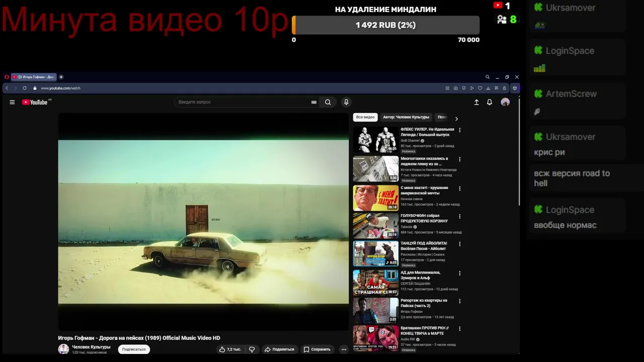The image size is (644, 362).
Task: Open options for ТАНЦУЙ ПОД АЙБОЛИТА video
Action: coord(459,244)
